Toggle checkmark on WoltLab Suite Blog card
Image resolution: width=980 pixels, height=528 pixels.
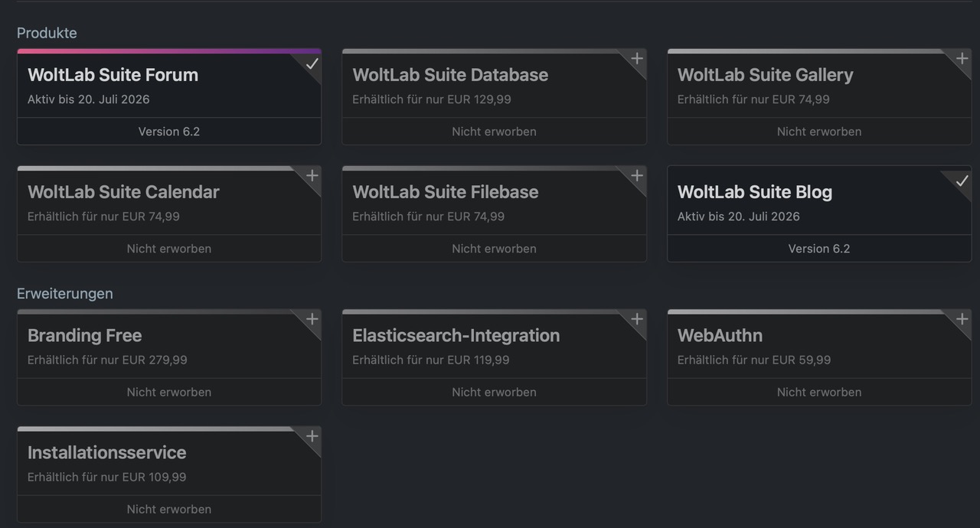(x=962, y=181)
